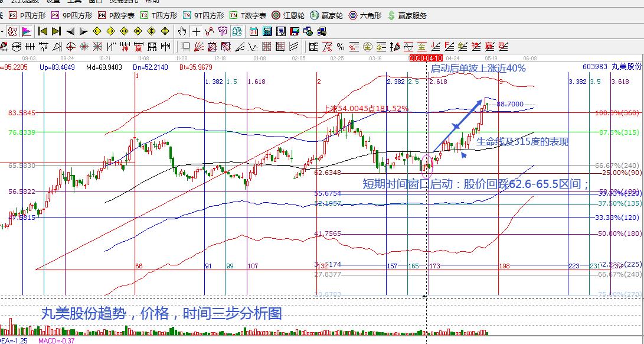
Task: Step chart forward with black right arrow
Action: [83, 31]
